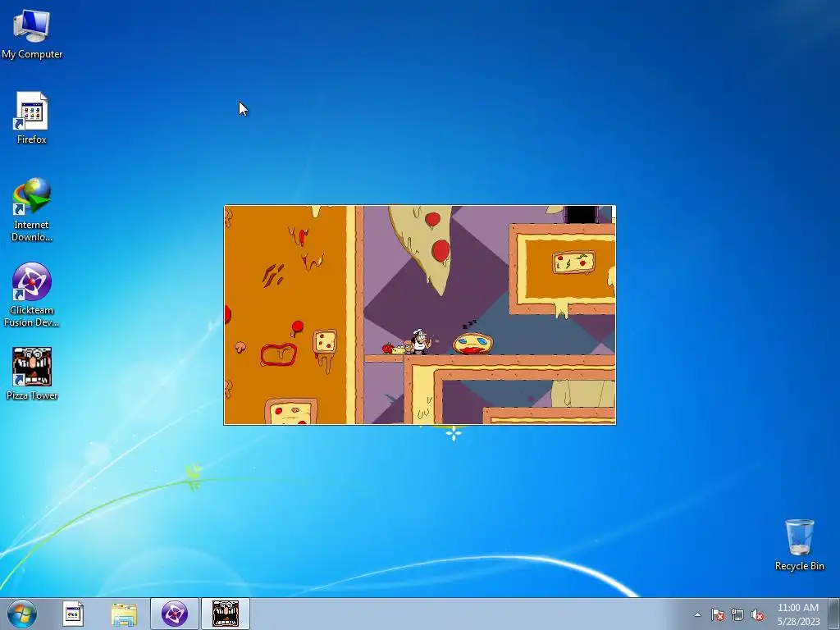Open Windows Explorer from the taskbar
The image size is (840, 630).
pyautogui.click(x=124, y=614)
